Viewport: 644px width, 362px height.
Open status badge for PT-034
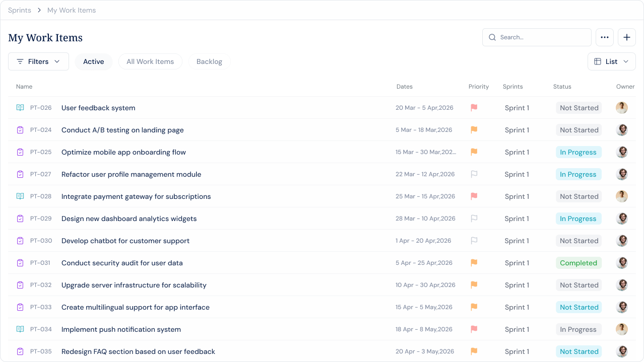pos(578,329)
